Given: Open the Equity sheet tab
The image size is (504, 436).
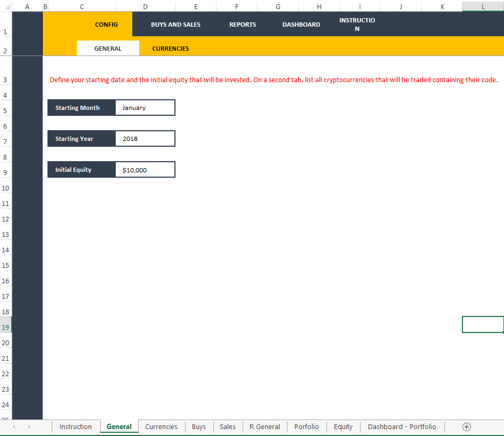Looking at the screenshot, I should click(x=343, y=427).
